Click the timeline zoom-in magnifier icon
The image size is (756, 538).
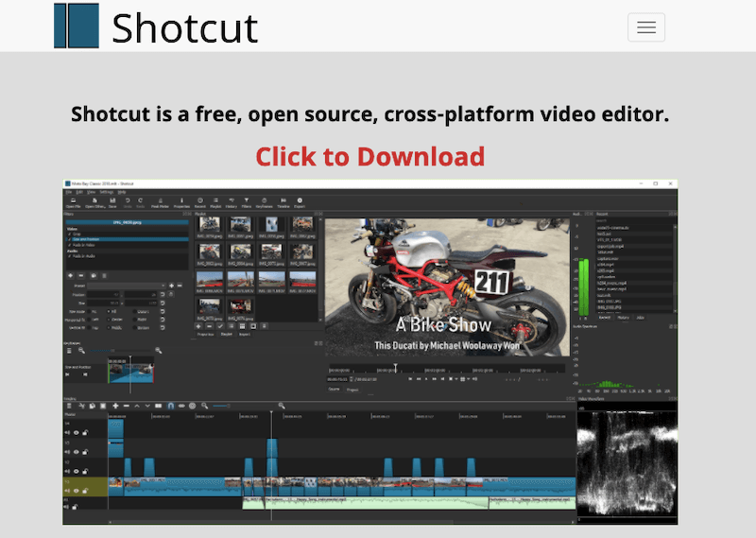(282, 406)
